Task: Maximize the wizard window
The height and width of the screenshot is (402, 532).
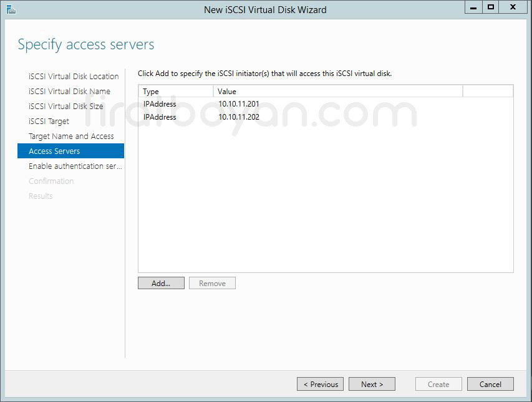Action: (x=491, y=7)
